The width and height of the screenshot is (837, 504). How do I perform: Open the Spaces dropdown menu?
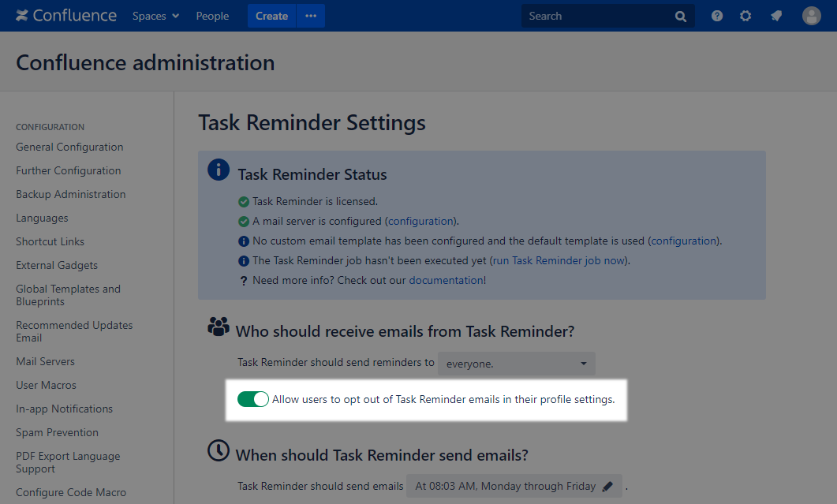pyautogui.click(x=155, y=16)
